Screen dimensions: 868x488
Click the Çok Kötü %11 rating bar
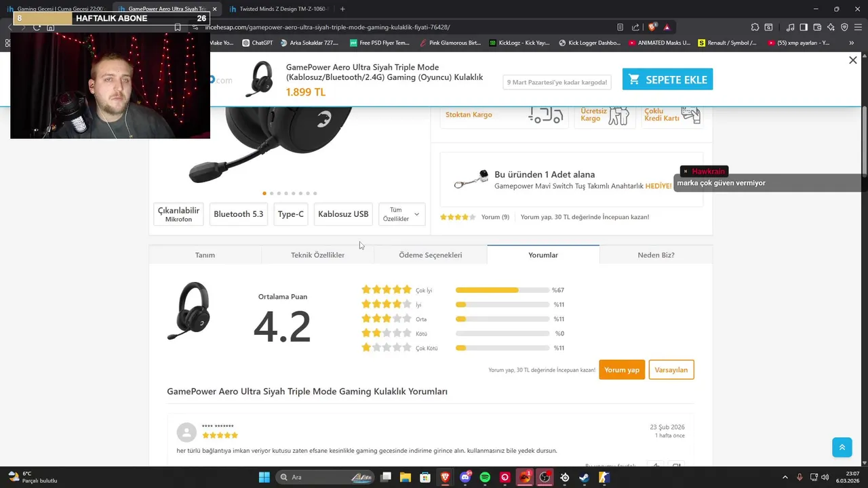[x=502, y=348]
